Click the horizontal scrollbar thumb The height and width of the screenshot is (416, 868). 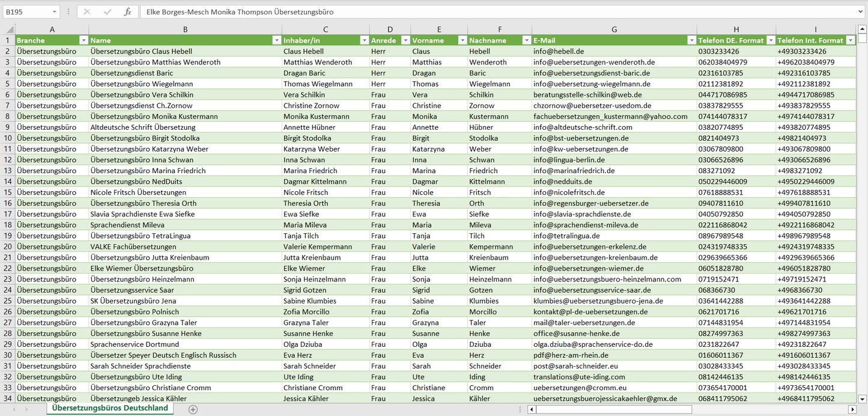tap(613, 409)
